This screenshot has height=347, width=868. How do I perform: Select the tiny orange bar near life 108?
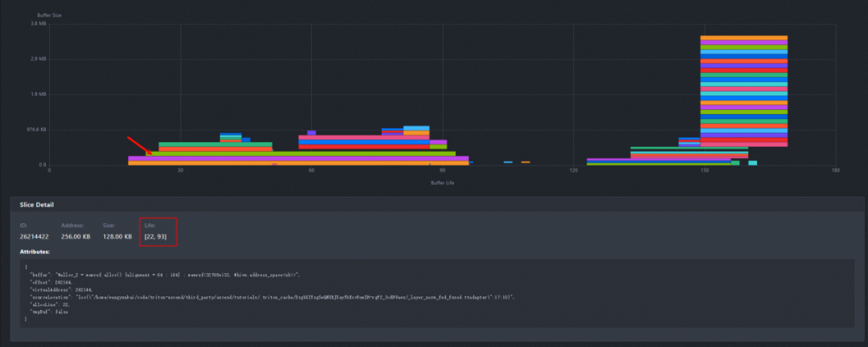(x=526, y=162)
